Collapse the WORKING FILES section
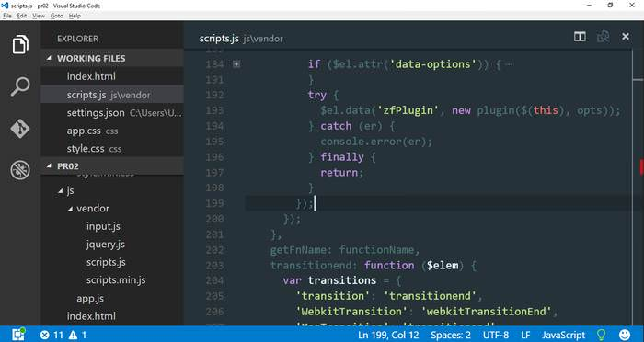 50,58
